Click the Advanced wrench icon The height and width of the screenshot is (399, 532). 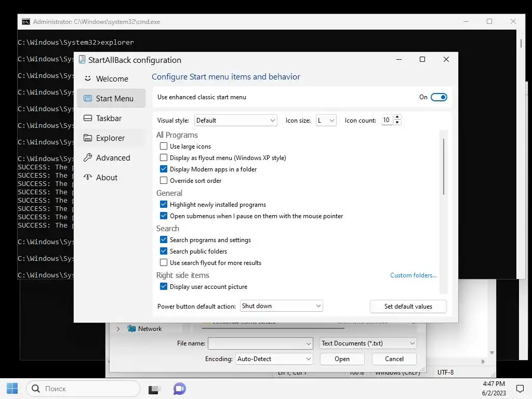[87, 157]
